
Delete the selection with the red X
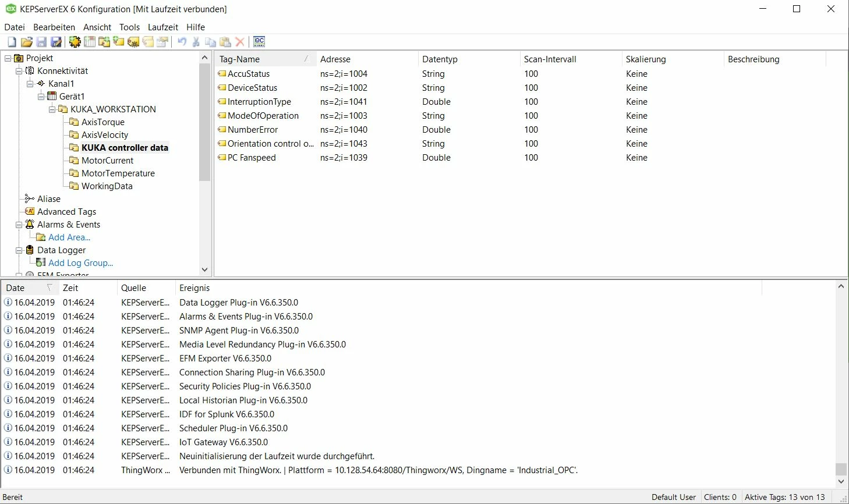point(240,42)
